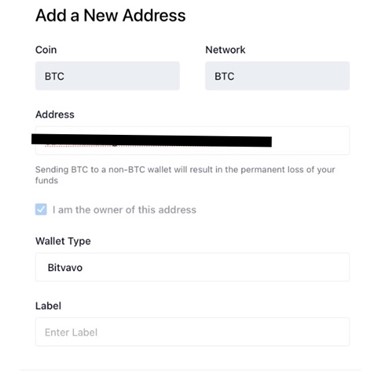Image resolution: width=387 pixels, height=377 pixels.
Task: Open the Coin field showing BTC
Action: click(x=107, y=76)
